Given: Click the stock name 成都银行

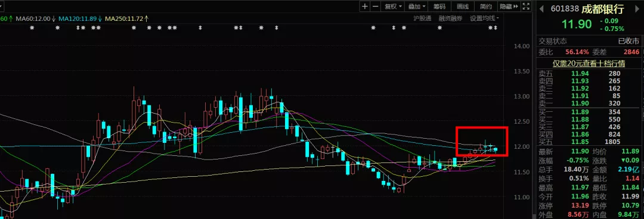Looking at the screenshot, I should click(603, 8).
